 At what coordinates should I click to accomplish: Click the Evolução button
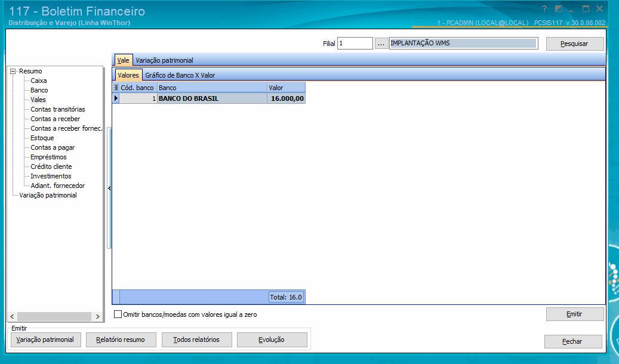click(272, 340)
